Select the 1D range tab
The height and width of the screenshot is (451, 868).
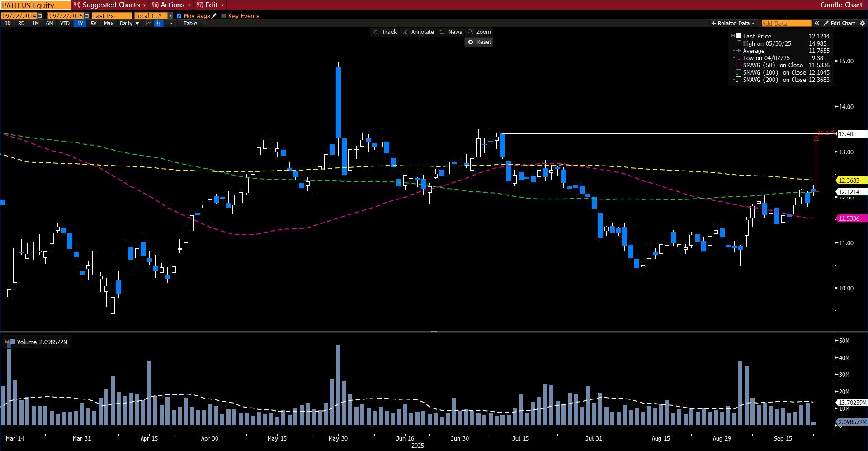(8, 24)
